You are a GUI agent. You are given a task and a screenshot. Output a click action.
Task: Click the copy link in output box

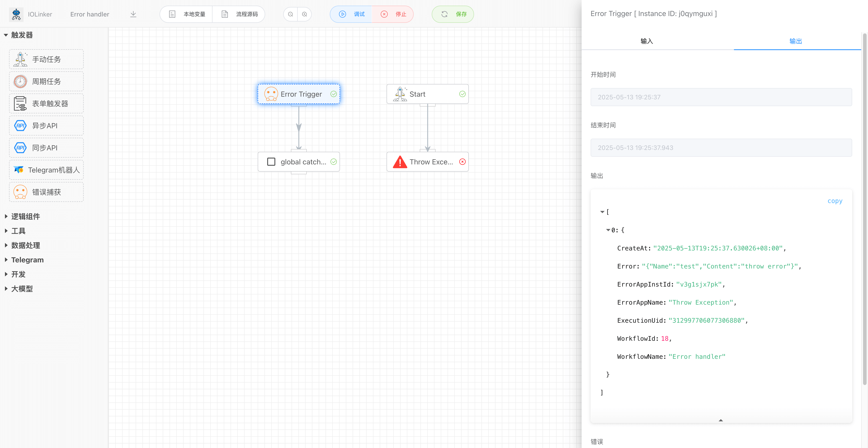point(835,201)
